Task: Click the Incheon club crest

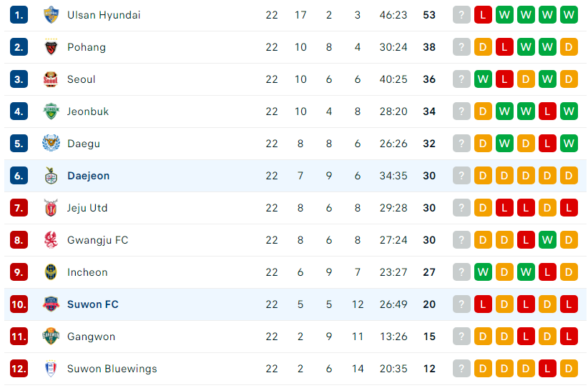Action: [51, 272]
